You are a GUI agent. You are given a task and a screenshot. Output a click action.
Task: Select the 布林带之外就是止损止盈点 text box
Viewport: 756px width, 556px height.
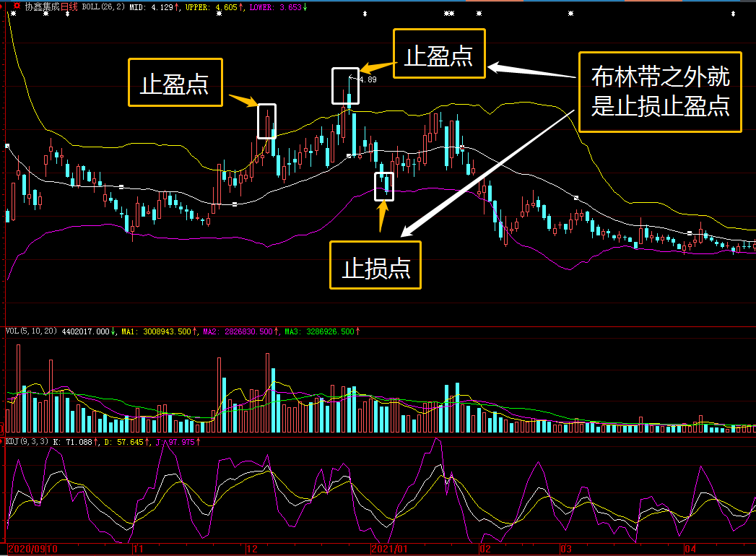click(x=660, y=92)
